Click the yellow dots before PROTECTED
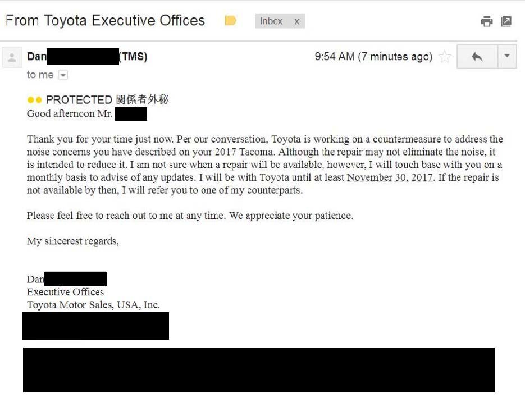525x420 pixels. point(34,100)
